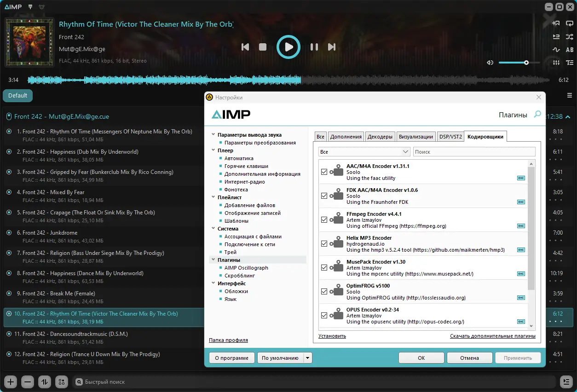Open playlist menu at bottom right
Screen dimensions: 577x392
point(566,381)
